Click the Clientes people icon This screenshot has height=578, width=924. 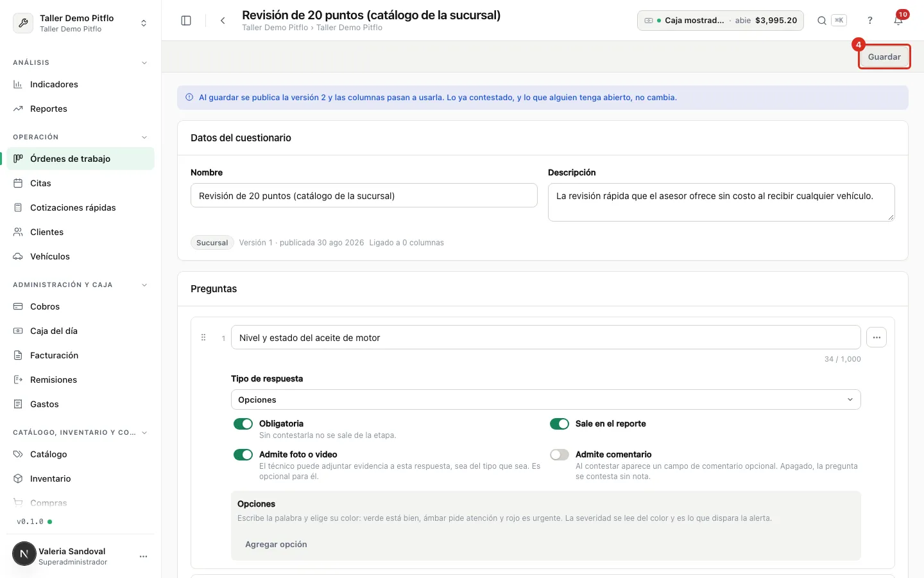[x=18, y=232]
